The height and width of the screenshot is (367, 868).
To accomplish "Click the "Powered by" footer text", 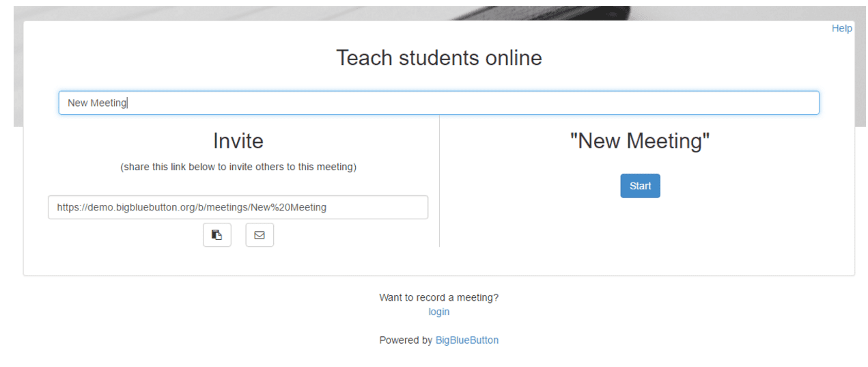I will [x=406, y=340].
